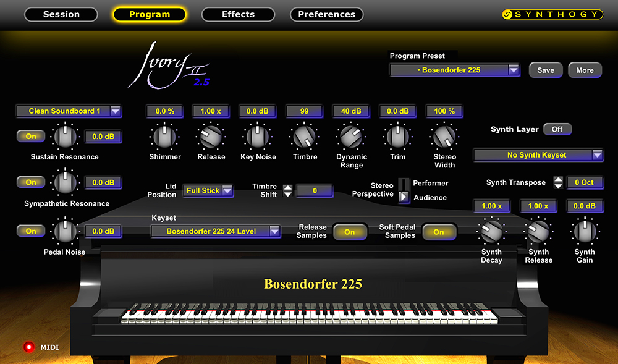Screen dimensions: 618x364
Task: Open the Session tab
Action: click(61, 14)
